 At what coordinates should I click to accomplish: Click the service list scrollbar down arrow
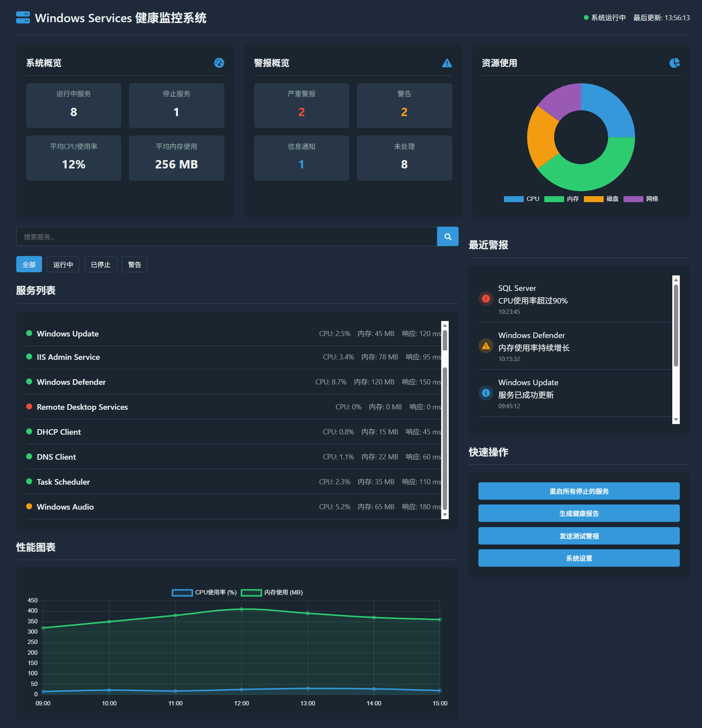tap(445, 515)
